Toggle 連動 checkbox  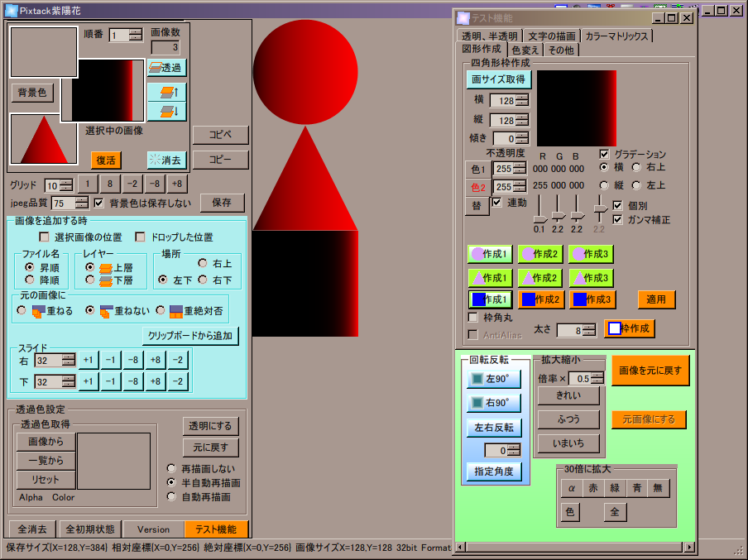[497, 203]
